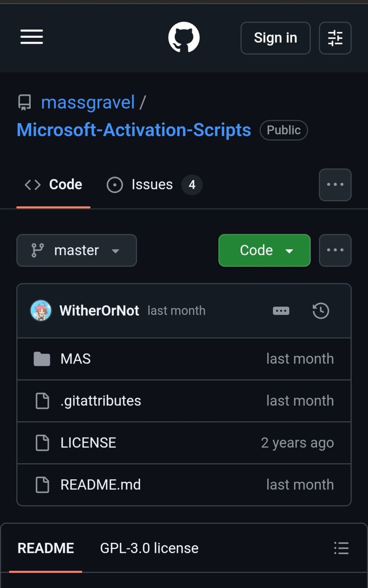Screen dimensions: 368x588
Task: Click the Issues count badge 4
Action: point(192,185)
